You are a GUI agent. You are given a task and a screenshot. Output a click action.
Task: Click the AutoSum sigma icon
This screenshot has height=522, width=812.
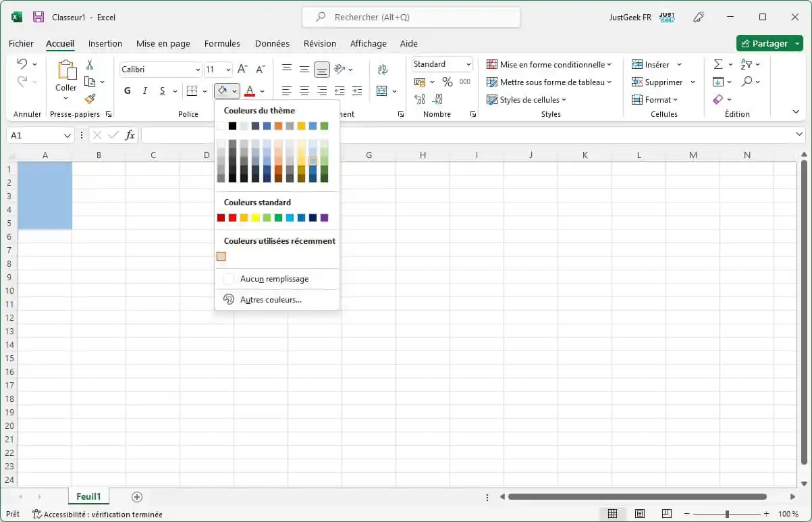click(718, 64)
